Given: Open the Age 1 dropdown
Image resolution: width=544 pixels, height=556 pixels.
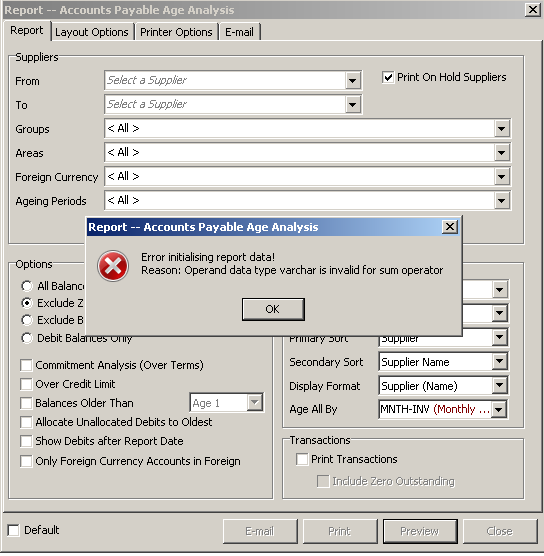Looking at the screenshot, I should [255, 402].
